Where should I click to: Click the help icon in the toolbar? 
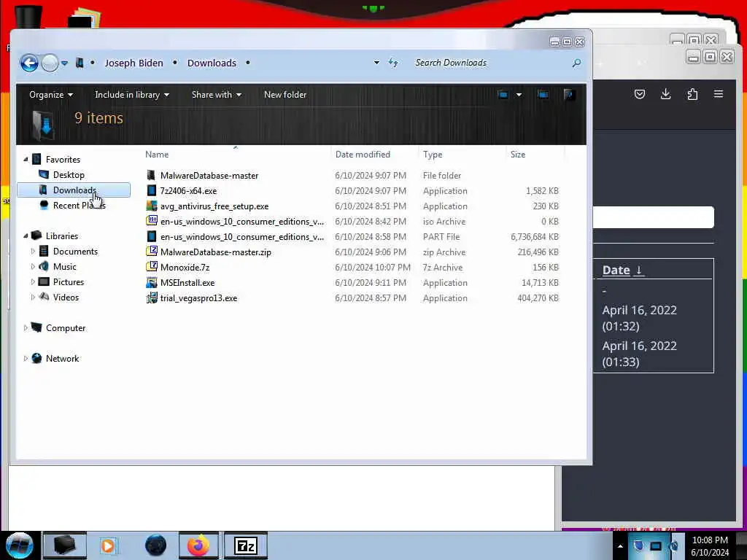[x=568, y=95]
